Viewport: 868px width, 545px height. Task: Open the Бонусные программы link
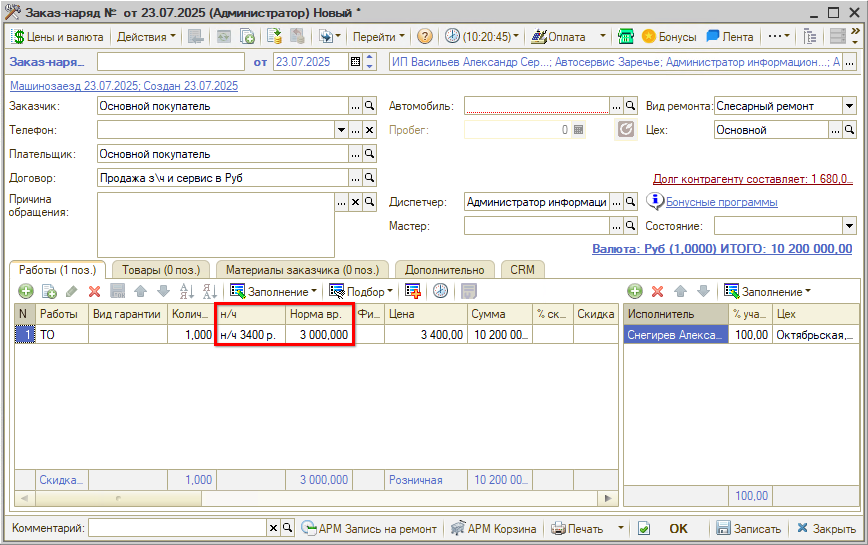pos(721,202)
